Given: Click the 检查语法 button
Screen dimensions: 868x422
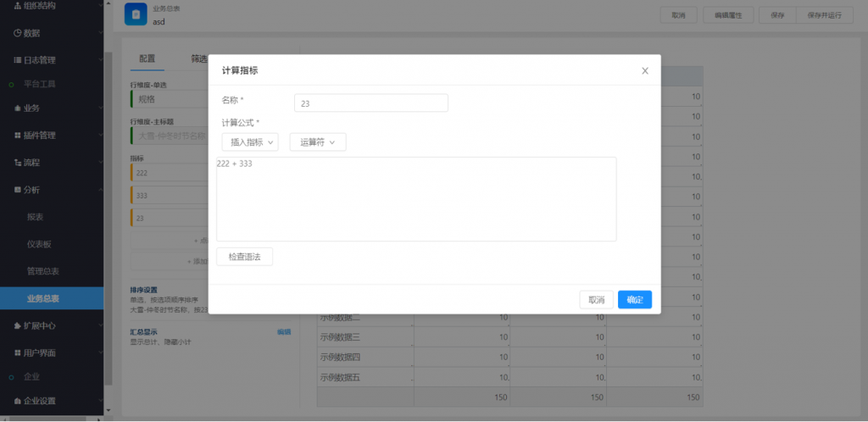Looking at the screenshot, I should 245,256.
